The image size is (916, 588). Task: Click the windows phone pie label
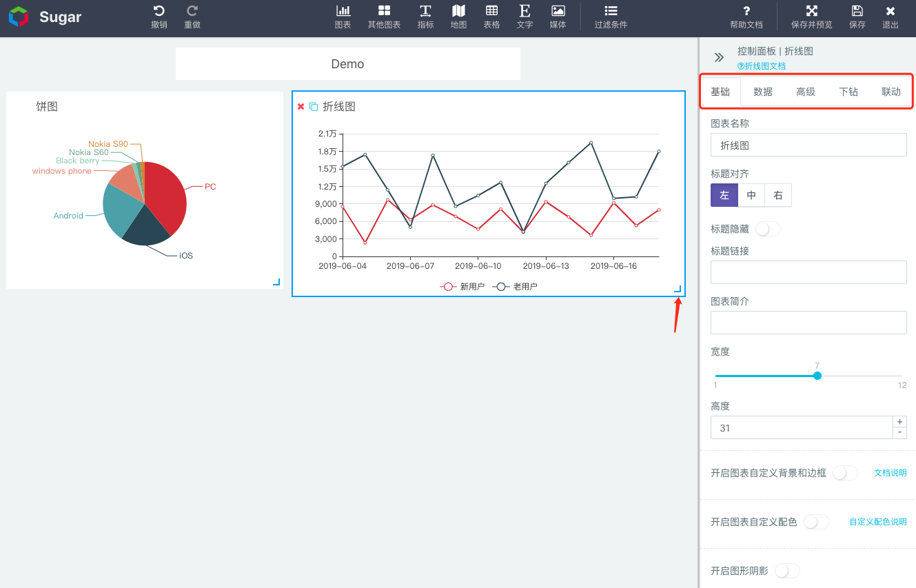62,171
